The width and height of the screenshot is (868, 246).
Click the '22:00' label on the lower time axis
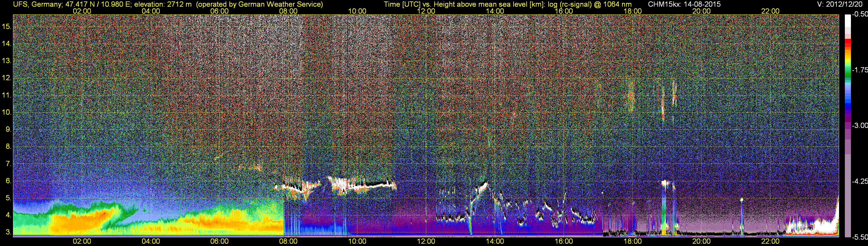pyautogui.click(x=770, y=241)
